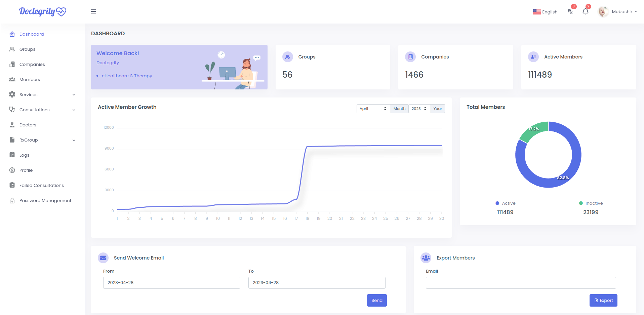Click the Members people sidebar icon
Image resolution: width=644 pixels, height=315 pixels.
(x=12, y=79)
